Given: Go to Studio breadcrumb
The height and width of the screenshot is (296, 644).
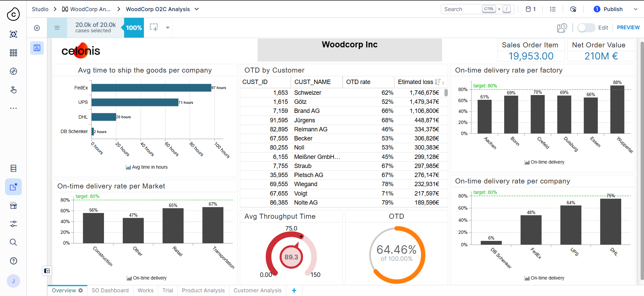Looking at the screenshot, I should (x=40, y=9).
